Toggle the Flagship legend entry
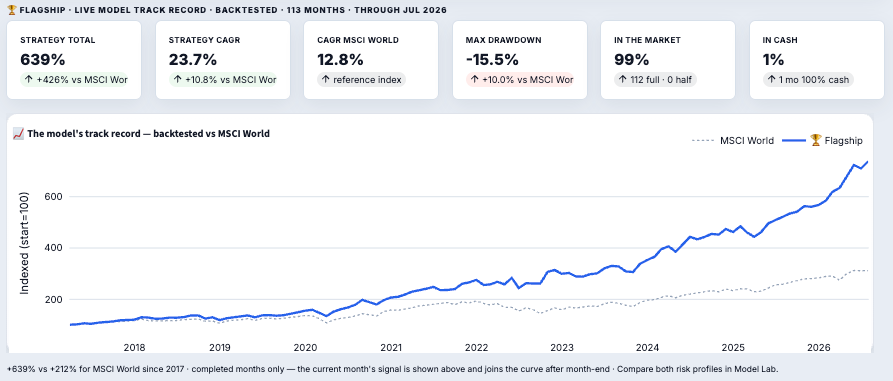 pyautogui.click(x=822, y=141)
